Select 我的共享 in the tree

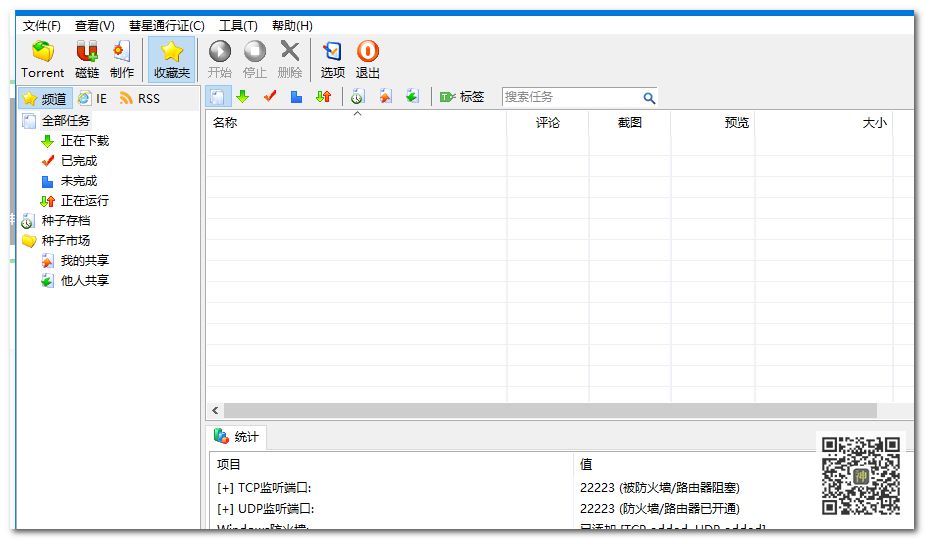pos(84,261)
